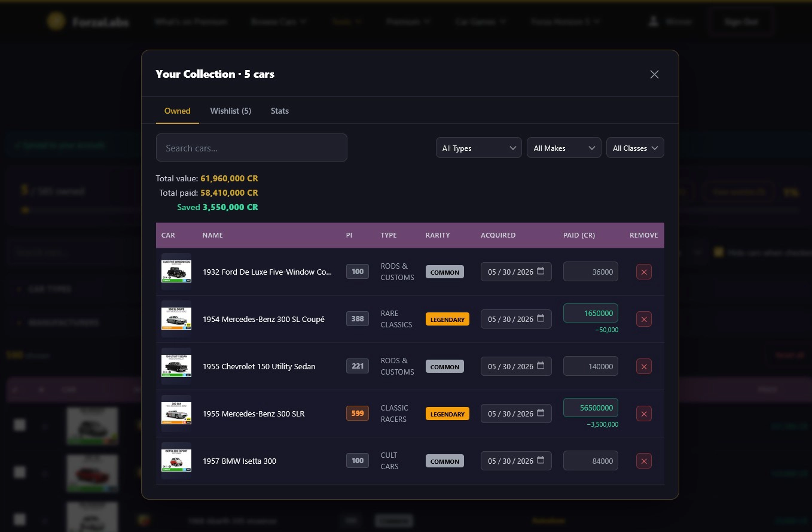Edit acquired date of Chevrolet 150 Utility Sedan
This screenshot has height=532, width=812.
(516, 366)
